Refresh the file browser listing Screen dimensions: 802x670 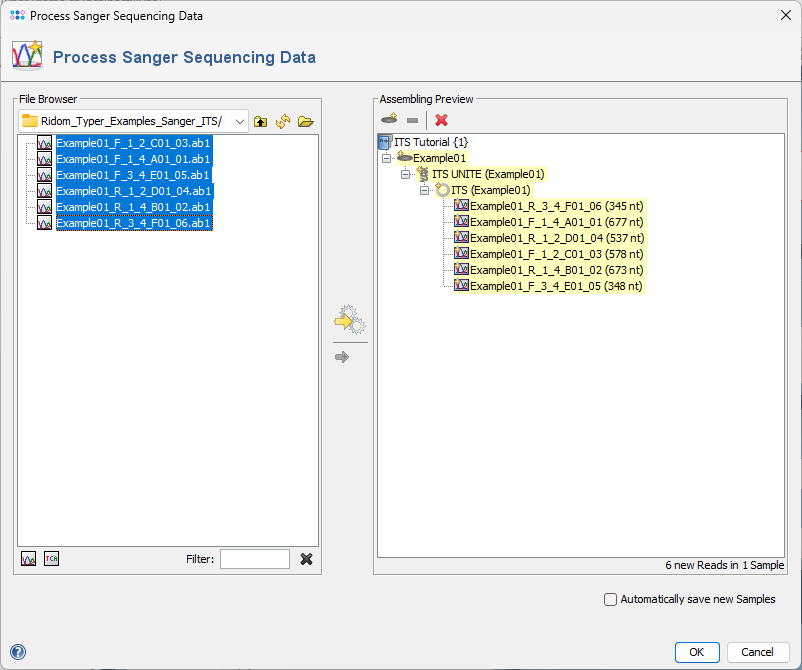(x=283, y=121)
